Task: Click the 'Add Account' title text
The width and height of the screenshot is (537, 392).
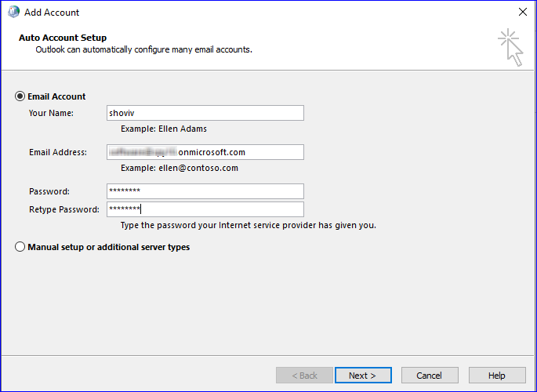Action: tap(52, 13)
